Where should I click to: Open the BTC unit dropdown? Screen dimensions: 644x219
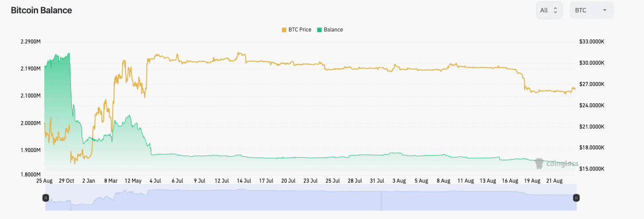591,10
